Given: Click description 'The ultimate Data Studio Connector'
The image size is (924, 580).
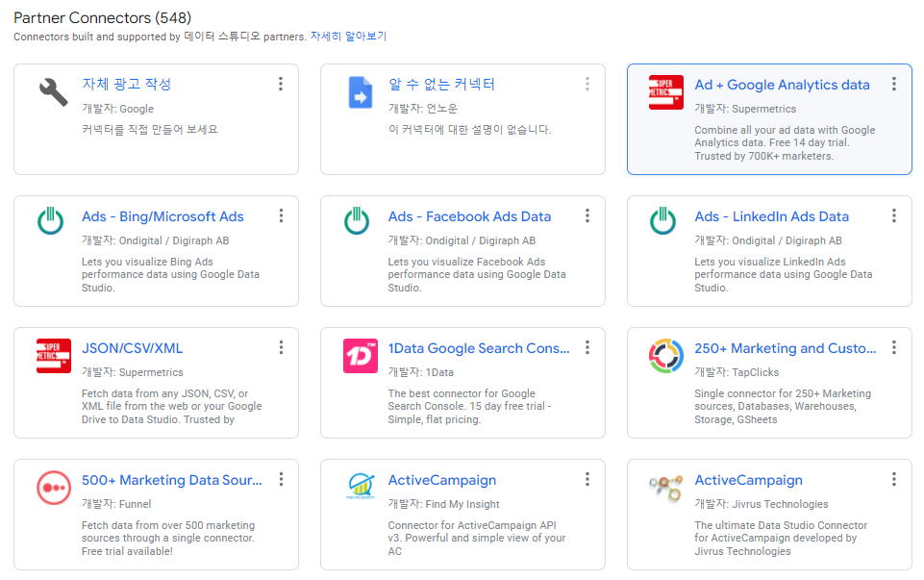Looking at the screenshot, I should pyautogui.click(x=781, y=538).
